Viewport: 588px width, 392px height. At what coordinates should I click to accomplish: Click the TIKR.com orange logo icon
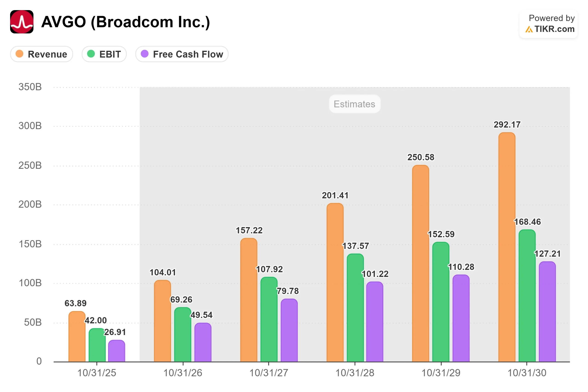click(529, 29)
